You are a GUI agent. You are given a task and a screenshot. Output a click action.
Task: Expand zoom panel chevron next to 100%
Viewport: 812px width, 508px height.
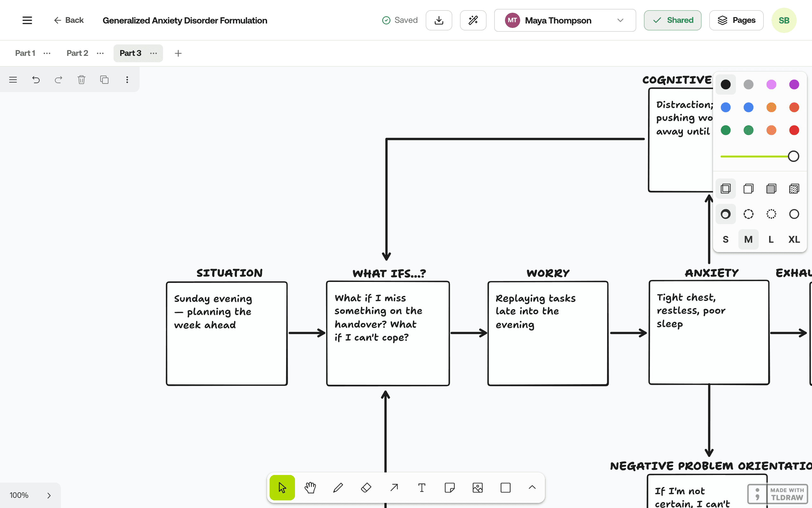(x=49, y=495)
